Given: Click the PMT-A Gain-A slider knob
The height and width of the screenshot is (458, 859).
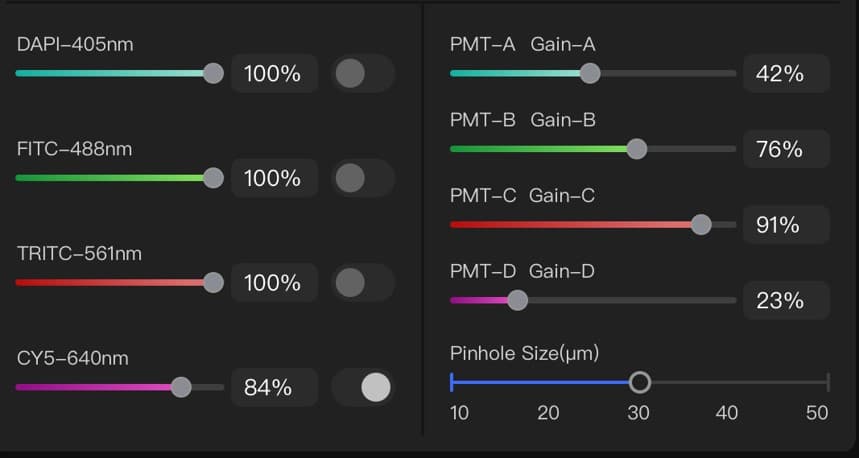Looking at the screenshot, I should [x=590, y=73].
